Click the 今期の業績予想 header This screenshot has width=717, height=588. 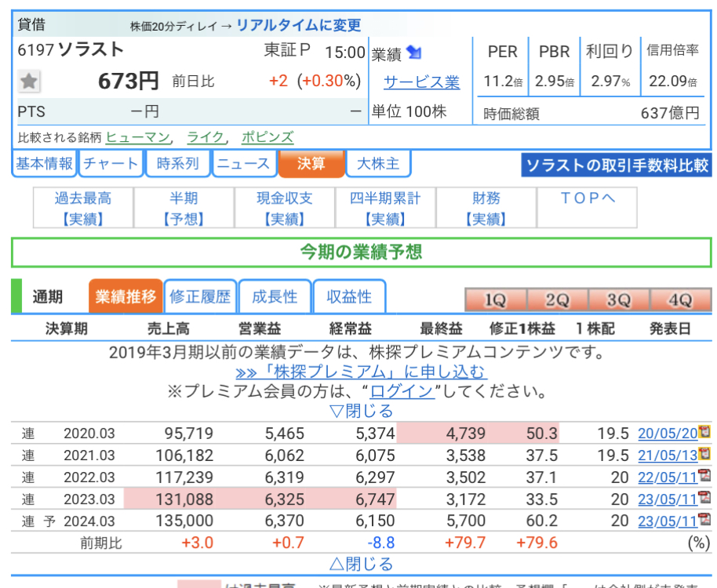(361, 252)
